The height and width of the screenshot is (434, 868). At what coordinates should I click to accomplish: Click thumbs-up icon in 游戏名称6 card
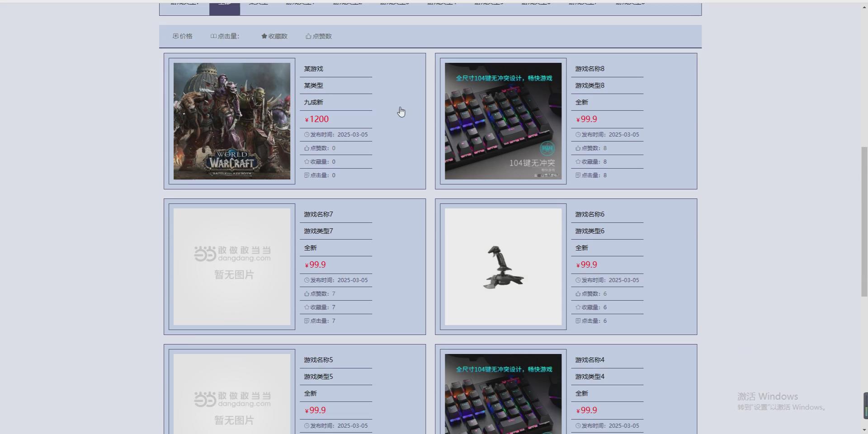[578, 294]
